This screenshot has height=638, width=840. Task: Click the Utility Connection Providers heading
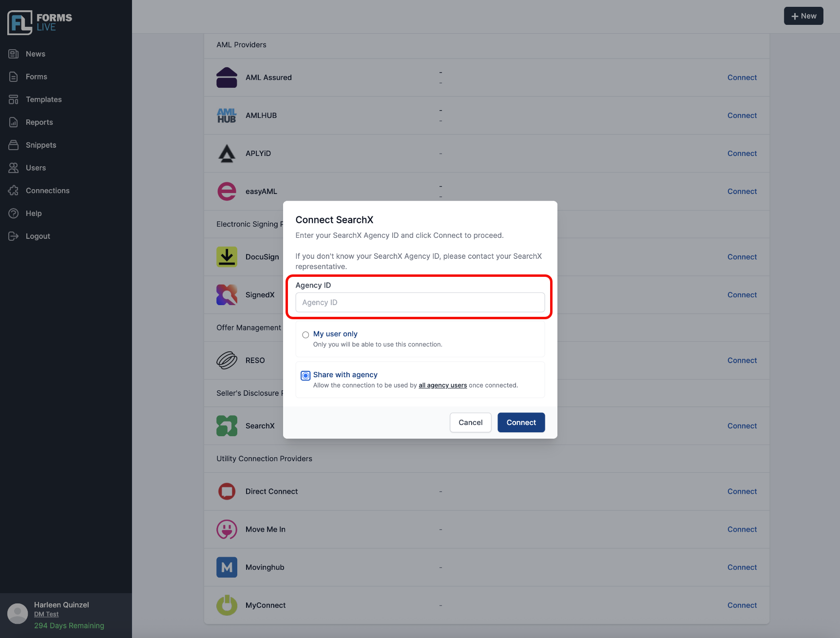click(x=264, y=459)
